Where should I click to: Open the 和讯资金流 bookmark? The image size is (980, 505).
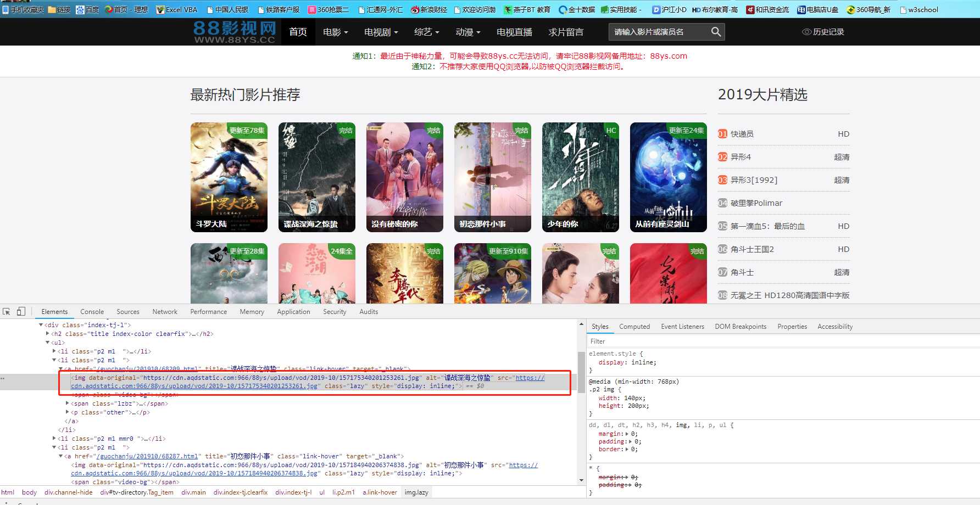point(767,9)
